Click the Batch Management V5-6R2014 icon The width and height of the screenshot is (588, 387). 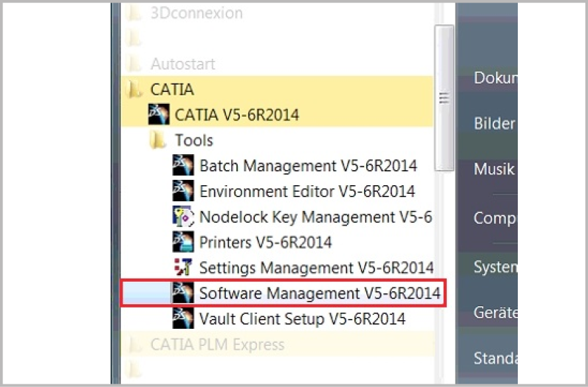coord(183,165)
